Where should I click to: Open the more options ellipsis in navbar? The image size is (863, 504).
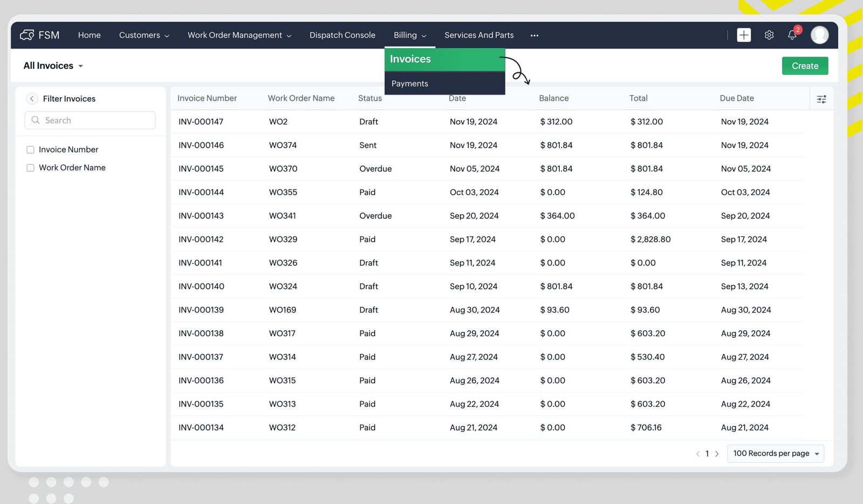[x=535, y=36]
